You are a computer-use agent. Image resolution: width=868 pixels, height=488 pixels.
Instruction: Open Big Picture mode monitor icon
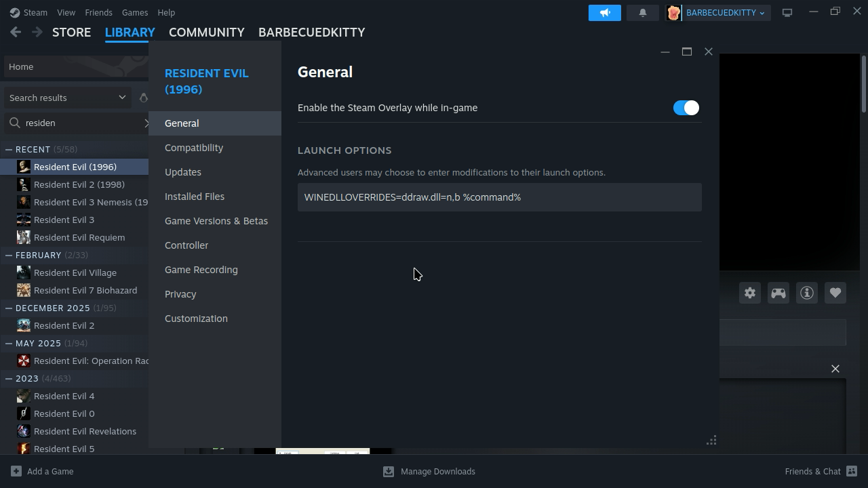pos(787,13)
